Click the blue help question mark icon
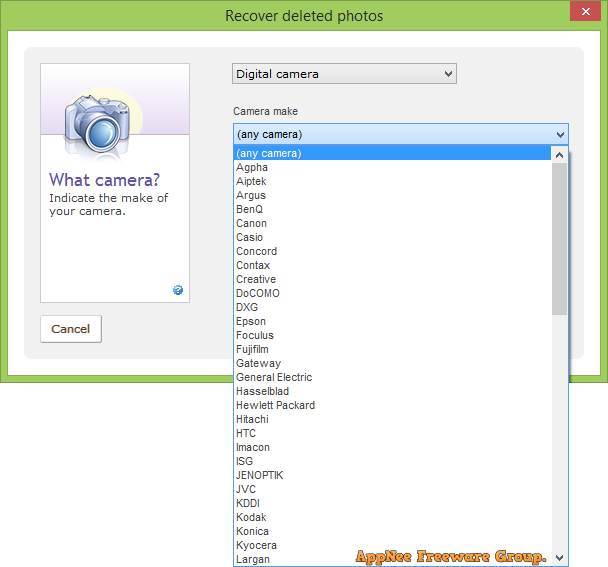 [178, 290]
